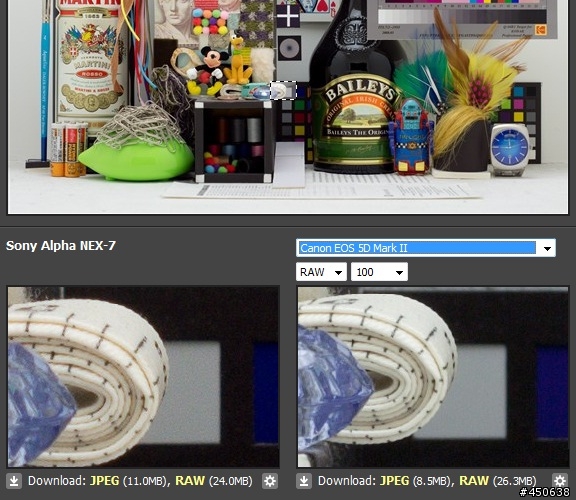Click the Canon 5D Mark II crop preview image
Viewport: 576px width, 500px height.
point(433,377)
